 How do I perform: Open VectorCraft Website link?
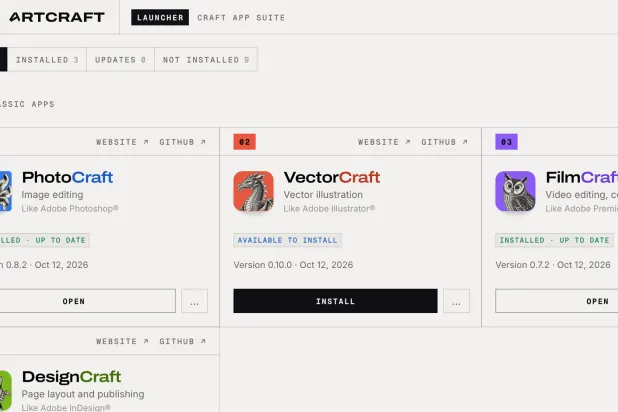384,142
